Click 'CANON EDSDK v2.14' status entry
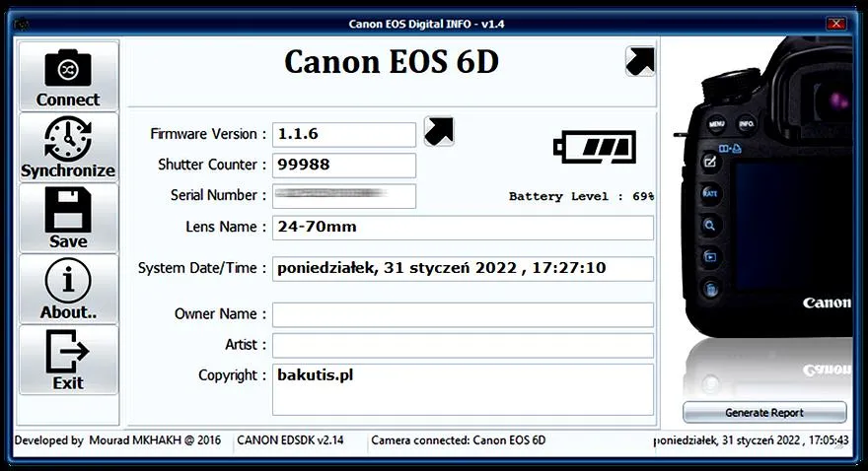 pyautogui.click(x=290, y=440)
